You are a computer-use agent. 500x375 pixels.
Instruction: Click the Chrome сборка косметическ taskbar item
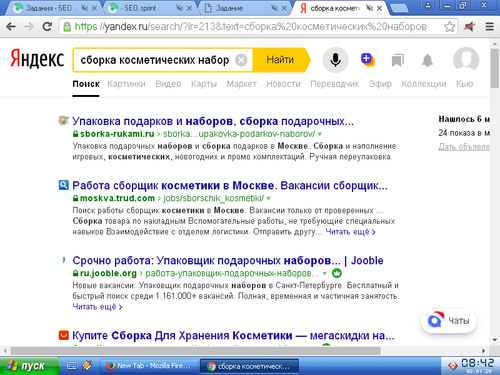(249, 366)
